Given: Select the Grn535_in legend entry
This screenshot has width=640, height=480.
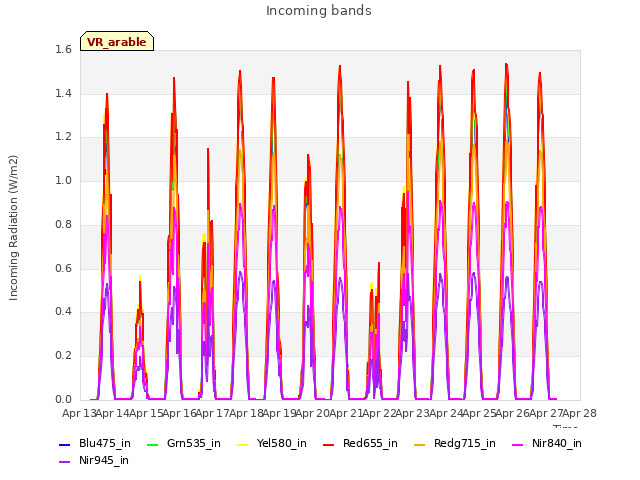Looking at the screenshot, I should (184, 444).
